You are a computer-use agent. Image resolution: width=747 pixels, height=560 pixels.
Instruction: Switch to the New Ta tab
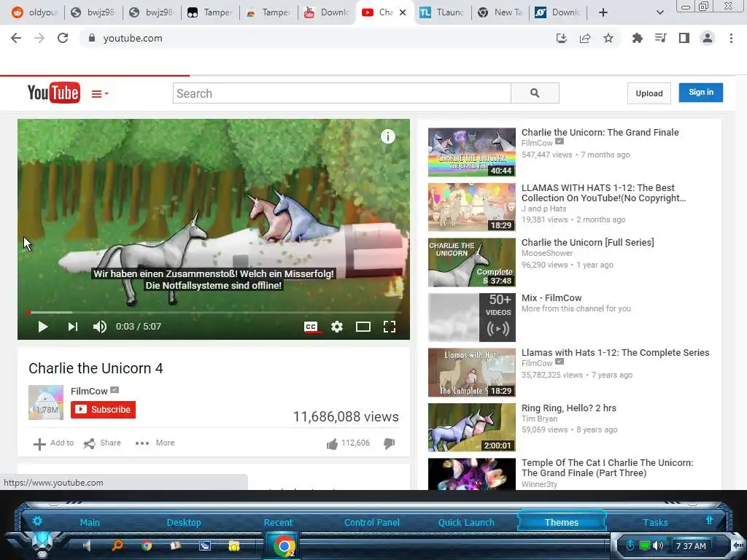500,12
